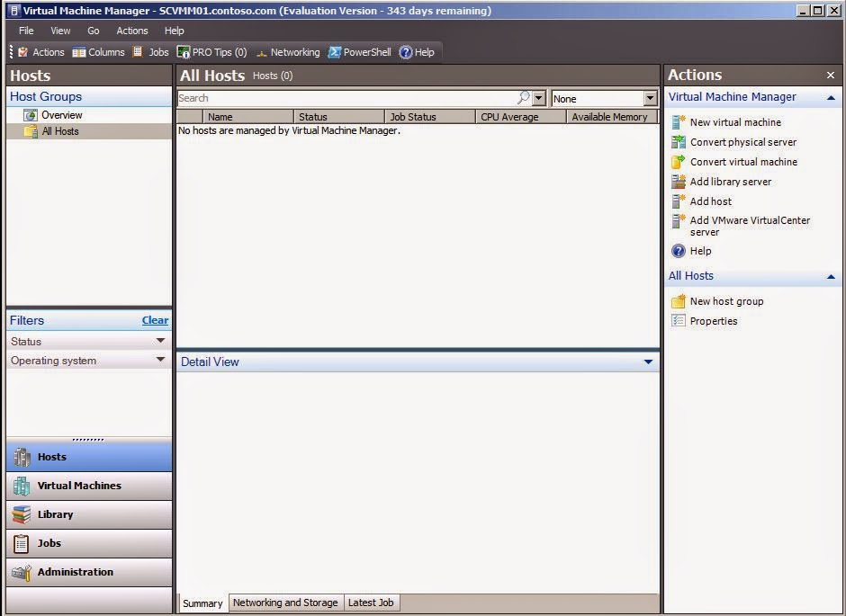Select the Overview tree item text
Screen dimensions: 846x616
tap(62, 115)
